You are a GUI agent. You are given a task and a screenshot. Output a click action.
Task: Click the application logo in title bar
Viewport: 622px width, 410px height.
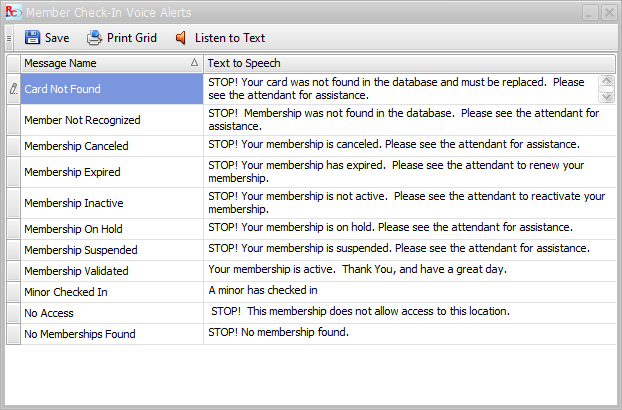point(13,12)
